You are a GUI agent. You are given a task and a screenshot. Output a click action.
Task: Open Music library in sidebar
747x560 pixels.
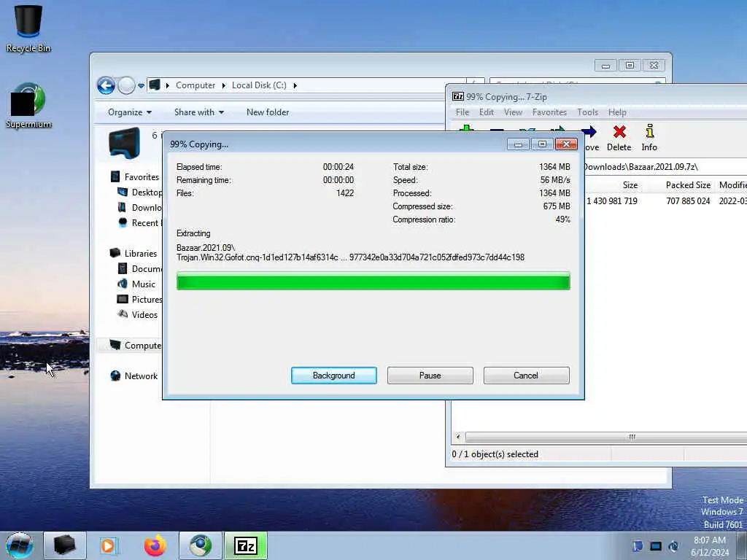pos(136,284)
